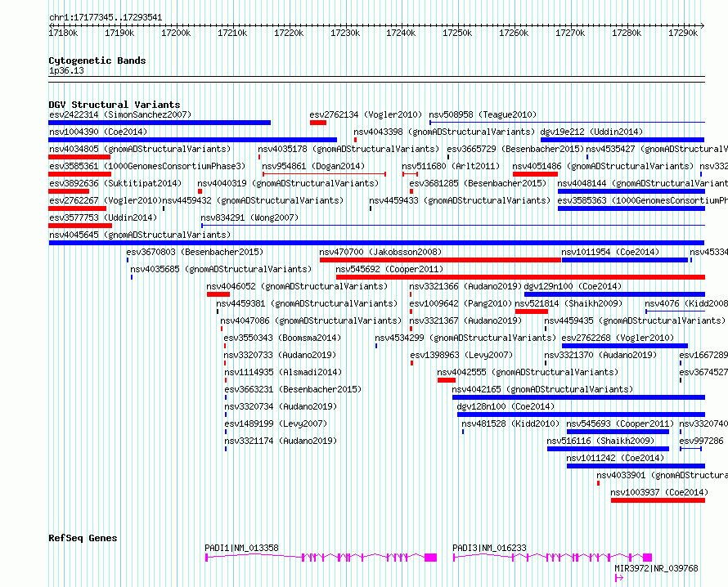Open esv3665729 (Besenbacher2015) variant label

tap(515, 149)
